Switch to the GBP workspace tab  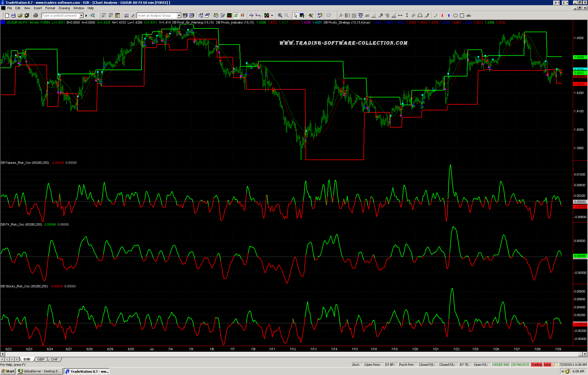click(x=41, y=359)
